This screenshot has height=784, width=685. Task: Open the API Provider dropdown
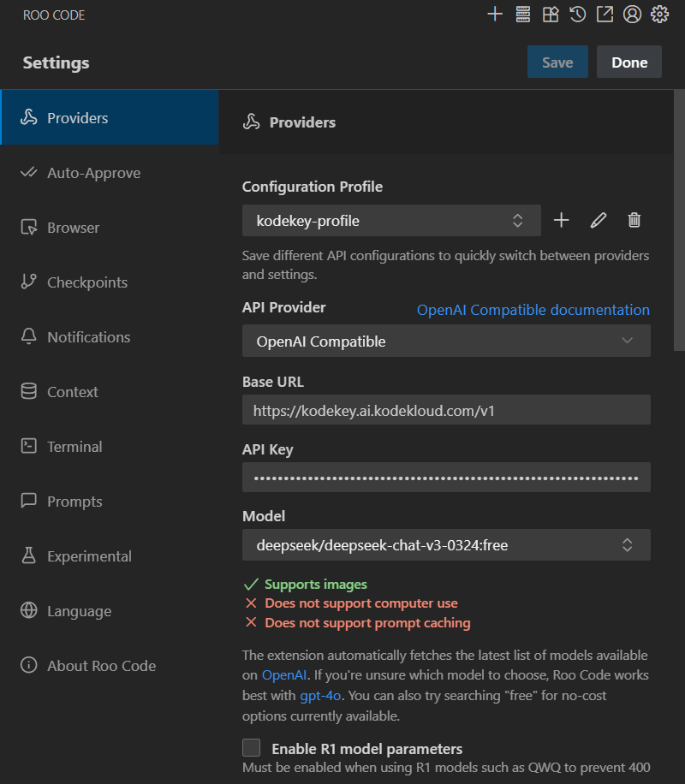tap(446, 342)
